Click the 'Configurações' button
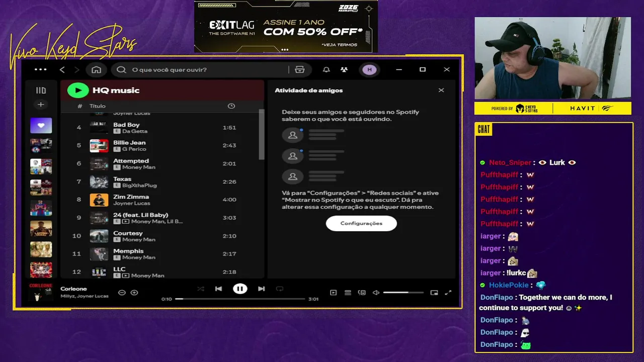The width and height of the screenshot is (644, 362). click(361, 223)
